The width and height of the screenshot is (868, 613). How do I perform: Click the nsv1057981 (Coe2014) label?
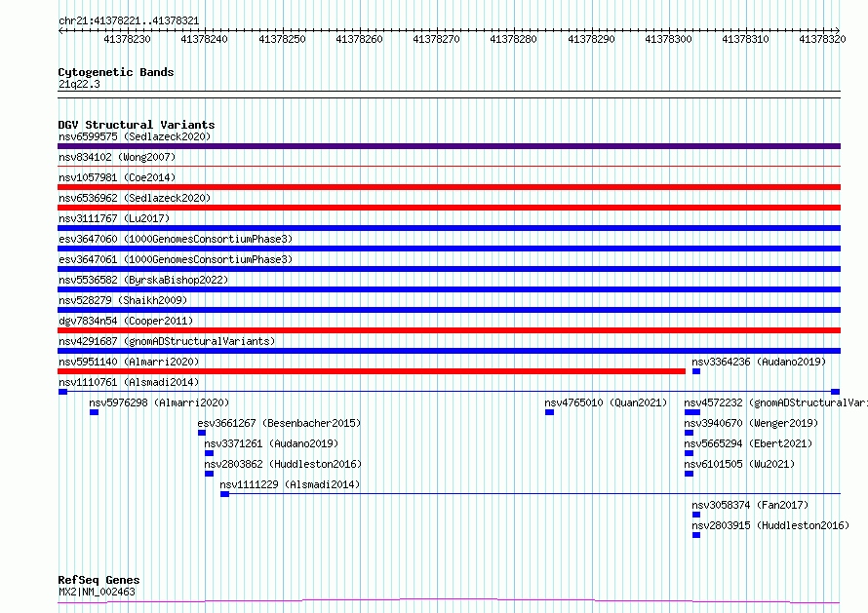pyautogui.click(x=117, y=177)
